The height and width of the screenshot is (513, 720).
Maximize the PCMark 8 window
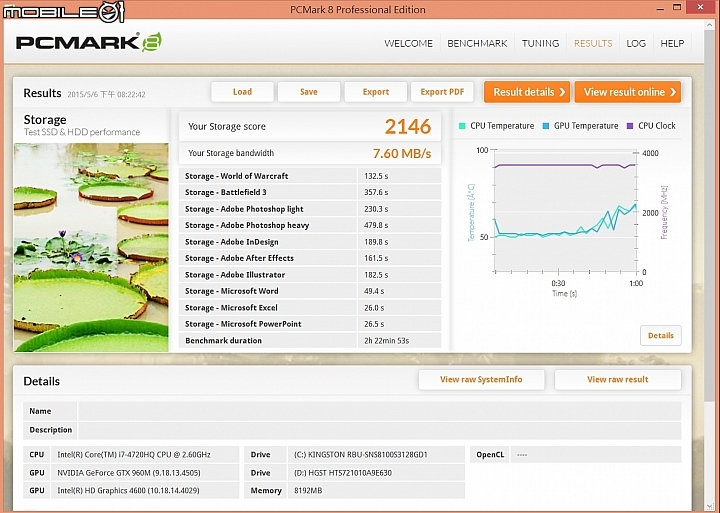pyautogui.click(x=677, y=7)
